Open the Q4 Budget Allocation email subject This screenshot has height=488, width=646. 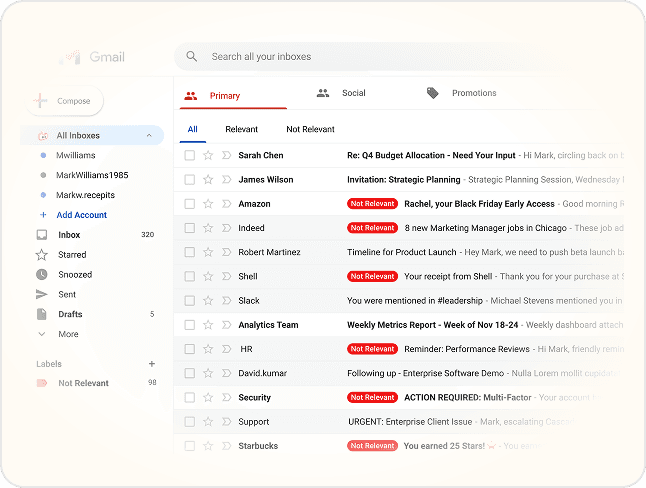pyautogui.click(x=431, y=155)
